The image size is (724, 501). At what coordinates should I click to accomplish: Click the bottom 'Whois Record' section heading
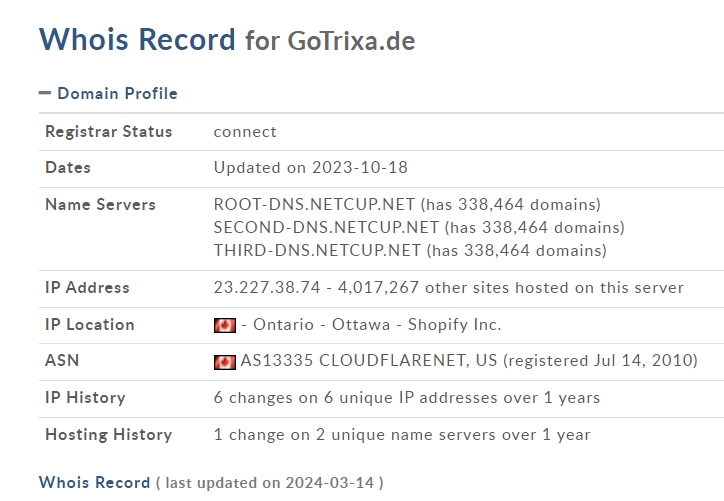(95, 483)
